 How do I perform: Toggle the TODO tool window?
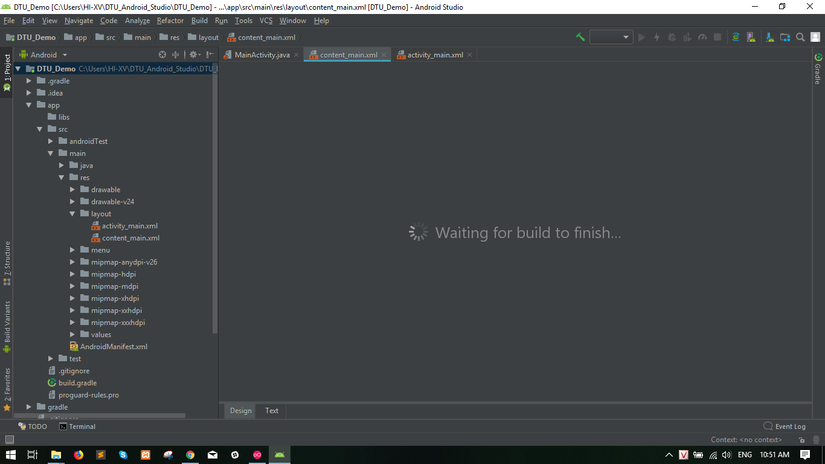point(33,427)
